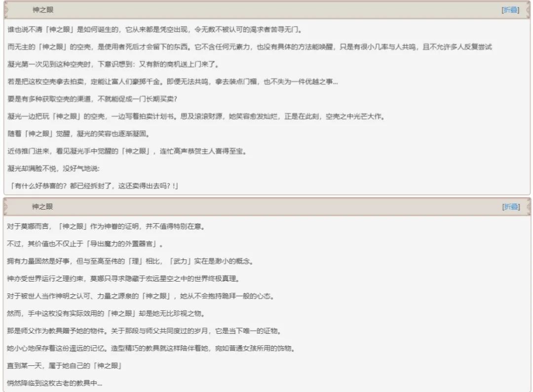
Task: Click the line starting 凝光第一次见到这种空壳时
Action: (x=114, y=64)
